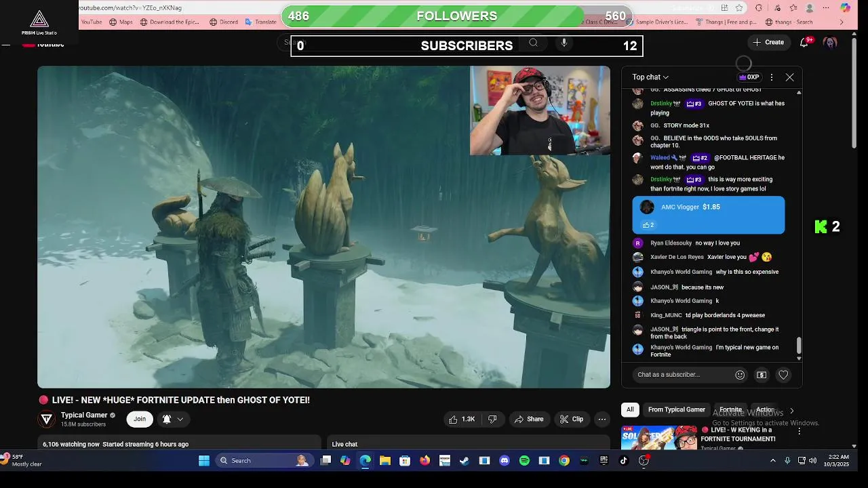Screen dimensions: 868x488
Task: Expand the Top chat mode dropdown
Action: point(650,77)
